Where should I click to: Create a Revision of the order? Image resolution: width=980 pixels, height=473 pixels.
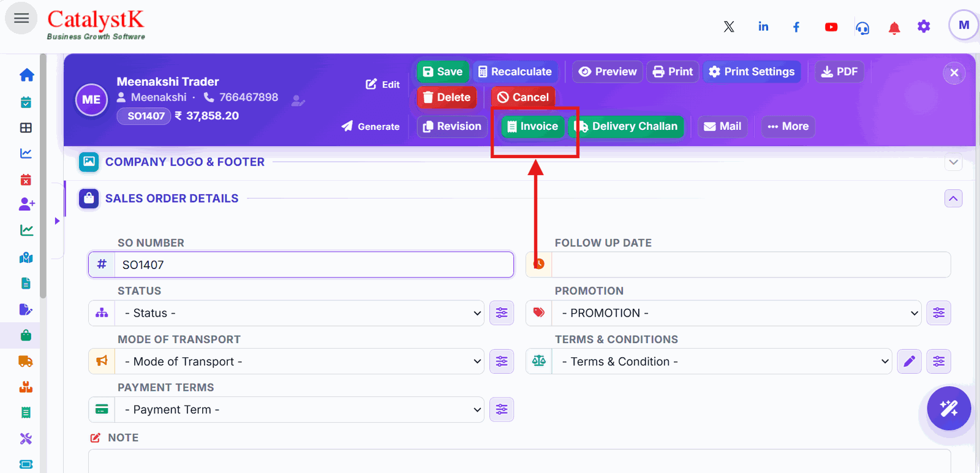coord(452,126)
